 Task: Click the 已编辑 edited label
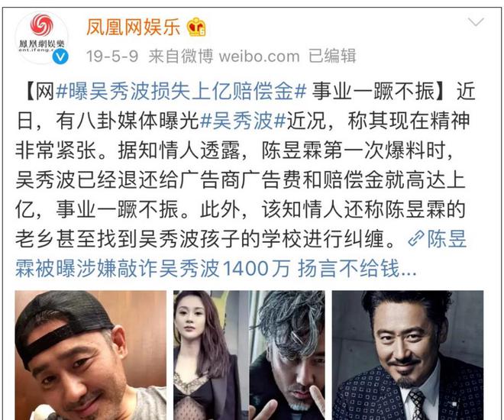(332, 57)
